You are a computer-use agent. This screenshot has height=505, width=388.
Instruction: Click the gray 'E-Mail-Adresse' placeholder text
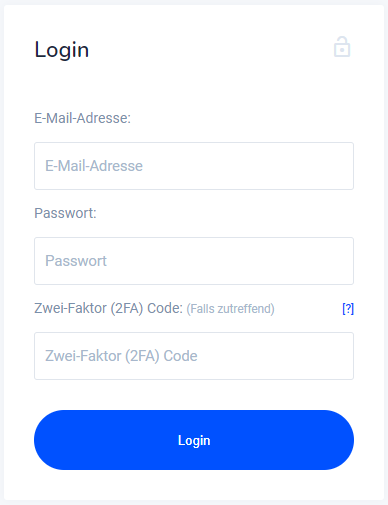(x=94, y=166)
